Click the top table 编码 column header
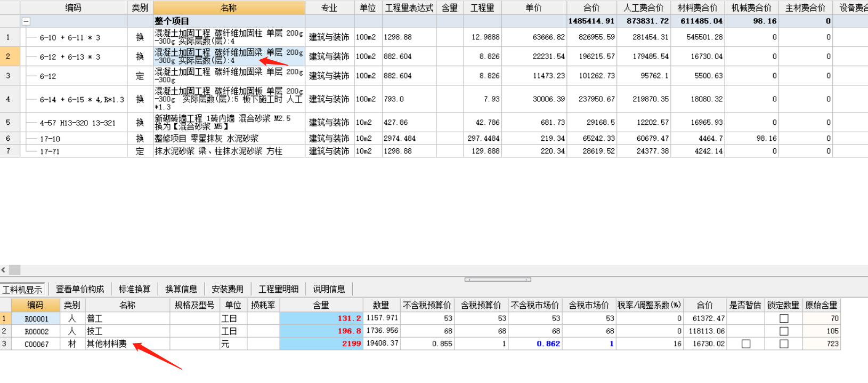868x383 pixels. (74, 7)
